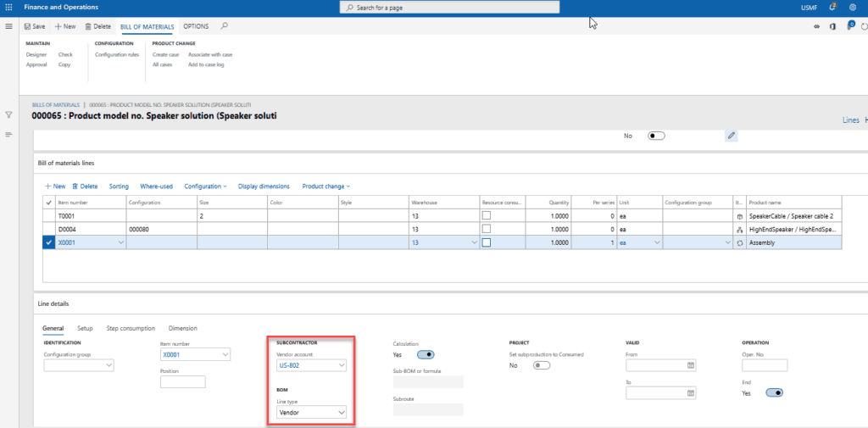Open the Warehouse dropdown in X0001 row
The width and height of the screenshot is (868, 428).
pyautogui.click(x=473, y=242)
